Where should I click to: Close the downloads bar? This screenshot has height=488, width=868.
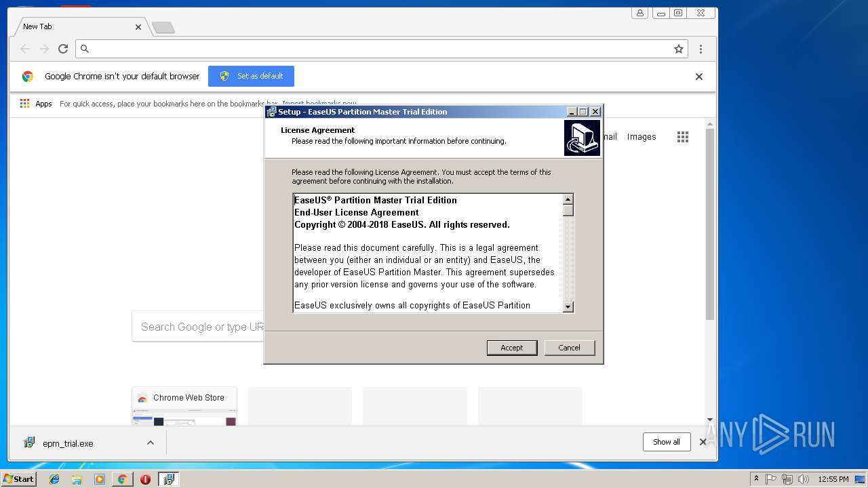tap(703, 442)
